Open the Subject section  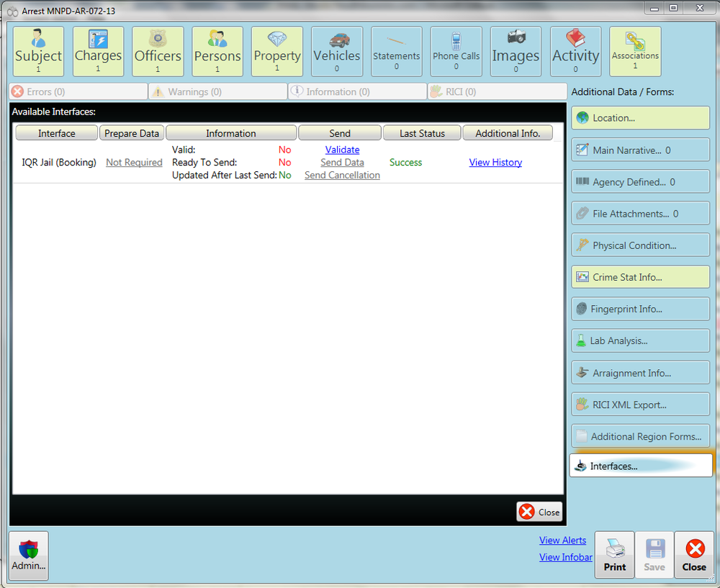37,51
